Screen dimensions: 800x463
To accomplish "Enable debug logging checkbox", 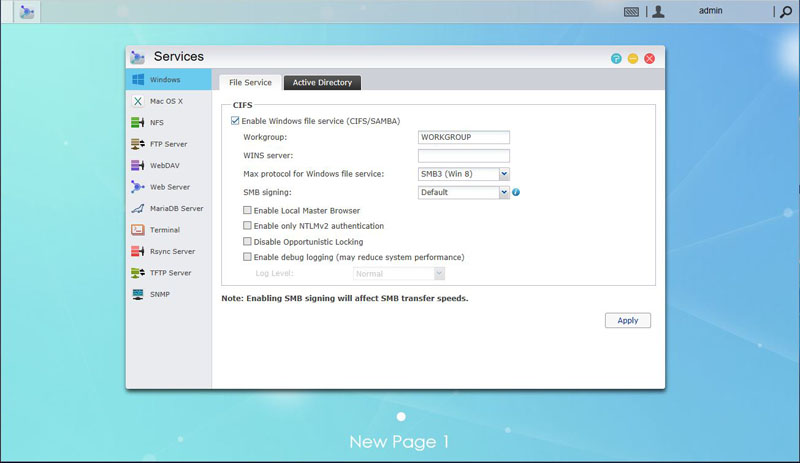I will [x=247, y=257].
